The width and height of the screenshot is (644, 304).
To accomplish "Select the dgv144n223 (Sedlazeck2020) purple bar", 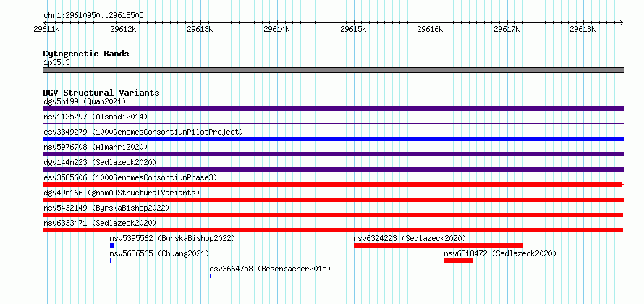I will point(333,169).
